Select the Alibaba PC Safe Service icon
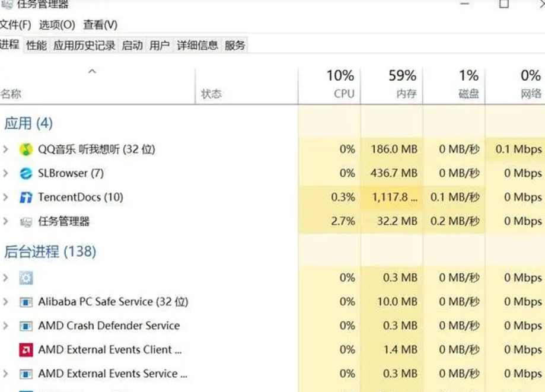 [x=26, y=302]
